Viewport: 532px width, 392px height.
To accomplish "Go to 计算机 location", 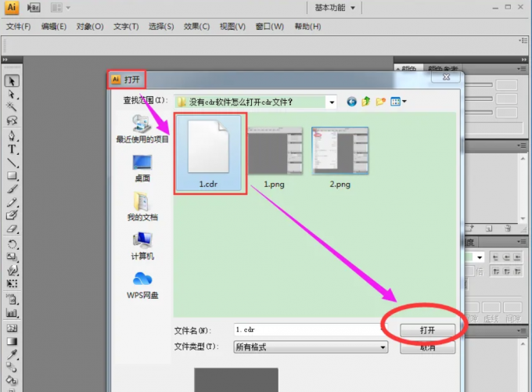I will coord(142,246).
